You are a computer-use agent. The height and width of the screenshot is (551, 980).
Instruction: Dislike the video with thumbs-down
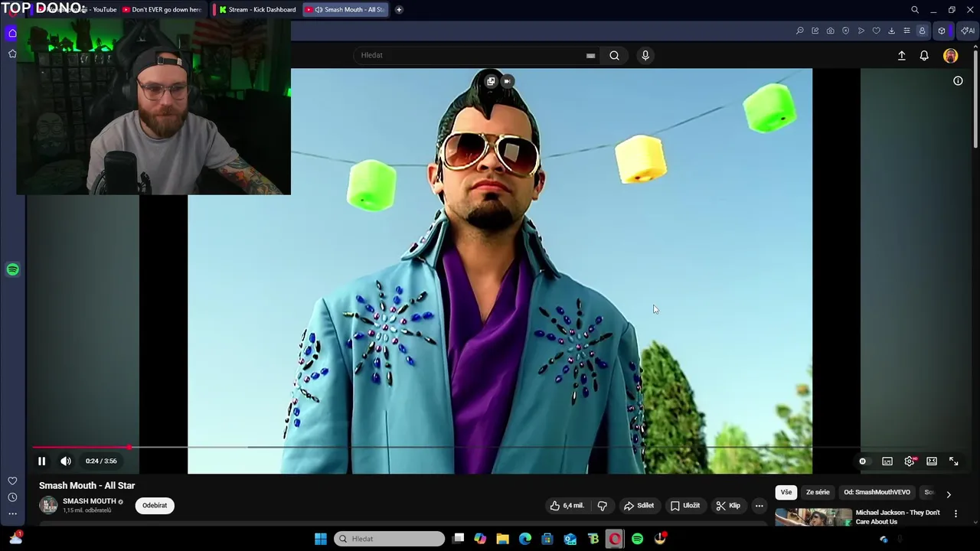(x=603, y=506)
